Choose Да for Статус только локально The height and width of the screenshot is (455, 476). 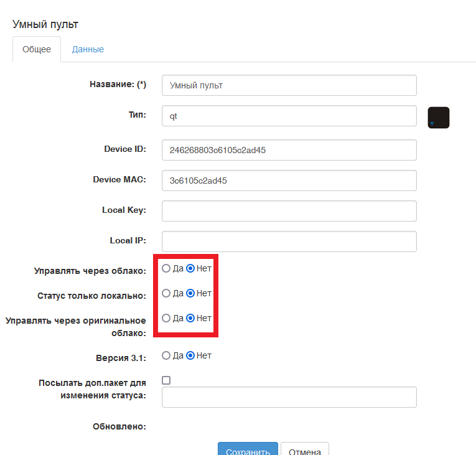tap(166, 293)
